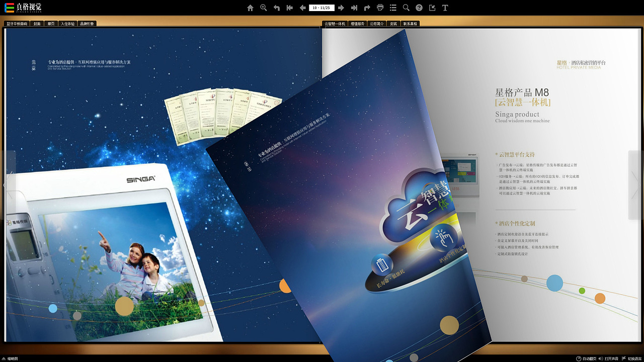Click the zoom-in magnifier icon
This screenshot has width=644, height=362.
pos(263,8)
